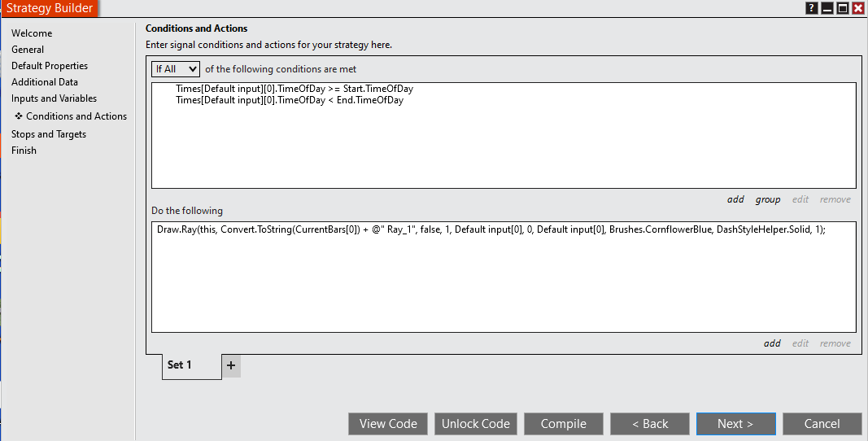Click the help question mark icon
The image size is (868, 441).
[x=812, y=8]
